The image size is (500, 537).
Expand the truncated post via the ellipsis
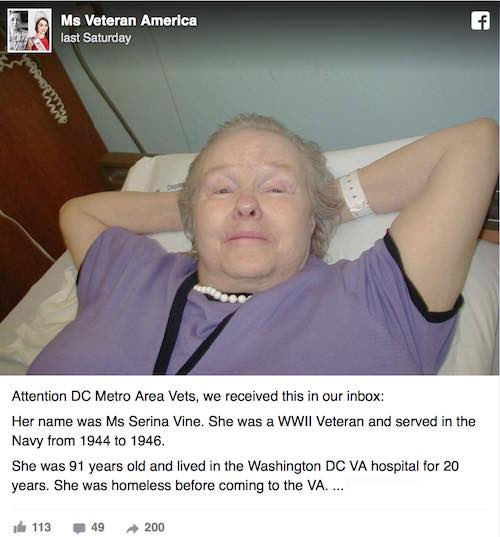(x=338, y=486)
